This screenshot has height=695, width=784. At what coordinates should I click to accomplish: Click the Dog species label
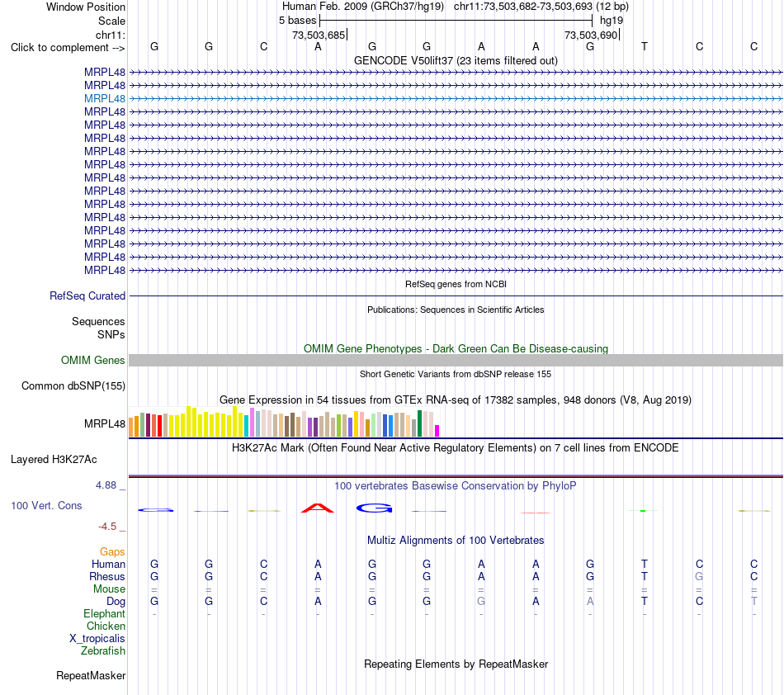pyautogui.click(x=116, y=602)
